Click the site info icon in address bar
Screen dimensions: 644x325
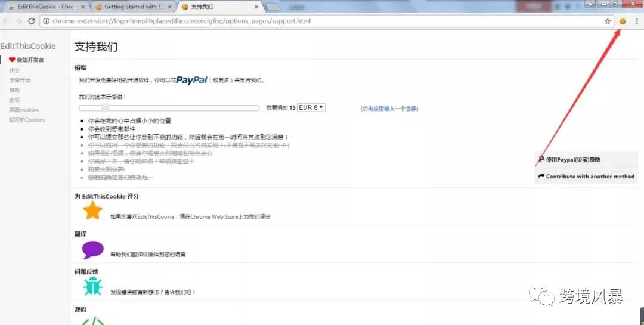tap(46, 21)
